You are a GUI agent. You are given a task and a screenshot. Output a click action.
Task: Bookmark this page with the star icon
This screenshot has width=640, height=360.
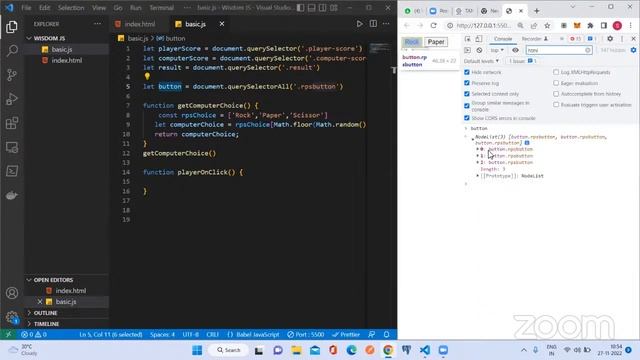click(547, 25)
